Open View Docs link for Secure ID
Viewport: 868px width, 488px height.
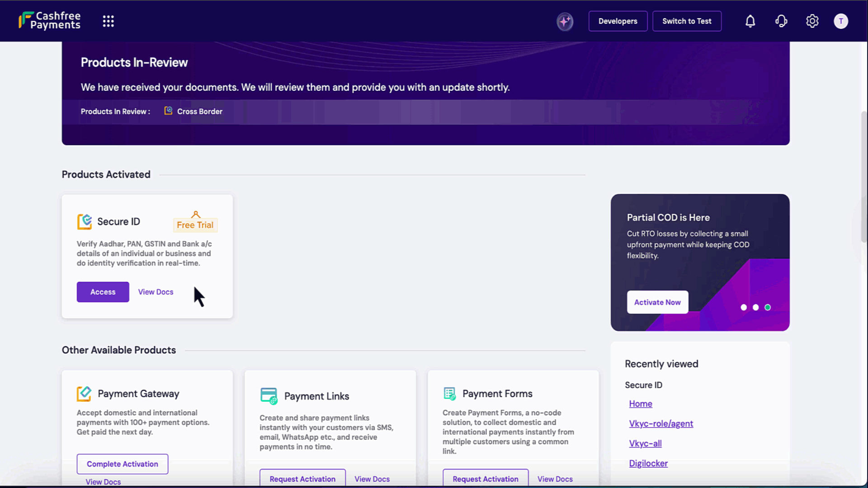click(x=156, y=292)
